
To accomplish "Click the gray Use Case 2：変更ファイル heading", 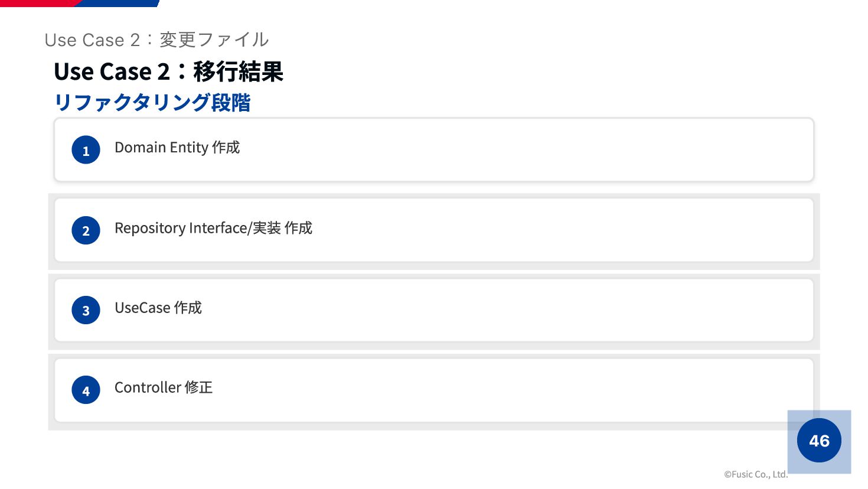I will tap(156, 40).
